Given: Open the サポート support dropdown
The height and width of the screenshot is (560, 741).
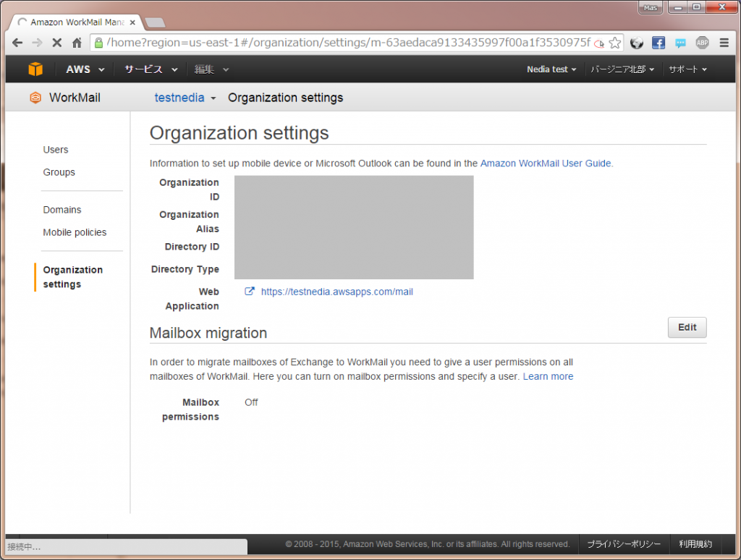Looking at the screenshot, I should 687,69.
